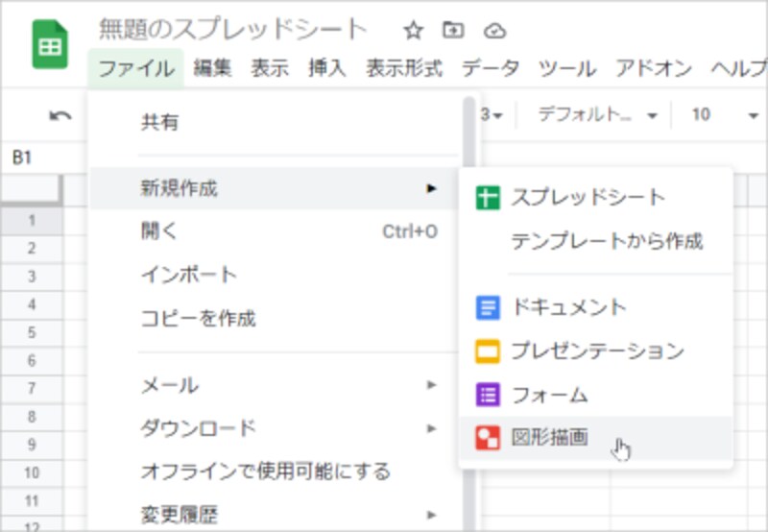Viewport: 768px width, 532px height.
Task: Star the spreadsheet with the star icon
Action: point(413,32)
